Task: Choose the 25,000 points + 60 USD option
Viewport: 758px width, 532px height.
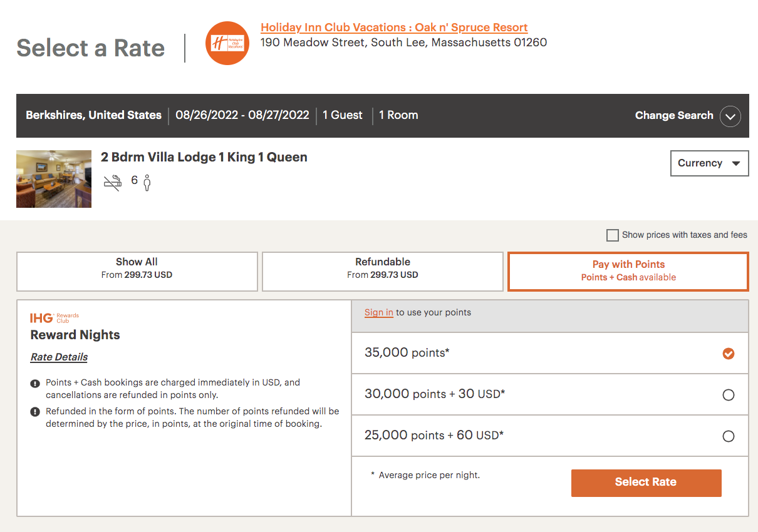Action: tap(728, 436)
